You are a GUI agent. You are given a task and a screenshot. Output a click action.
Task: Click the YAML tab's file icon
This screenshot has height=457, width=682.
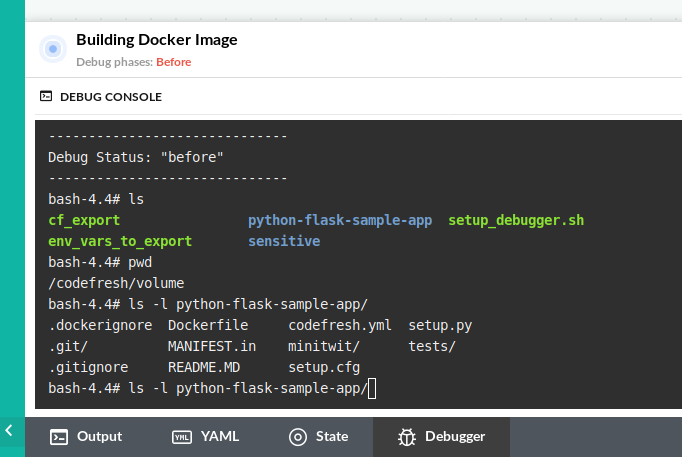point(182,437)
